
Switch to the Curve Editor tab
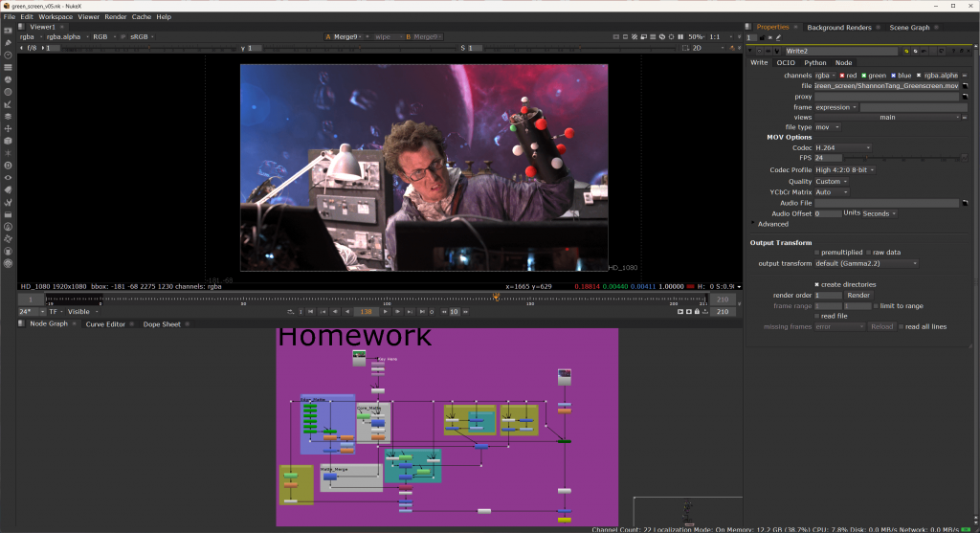coord(105,324)
